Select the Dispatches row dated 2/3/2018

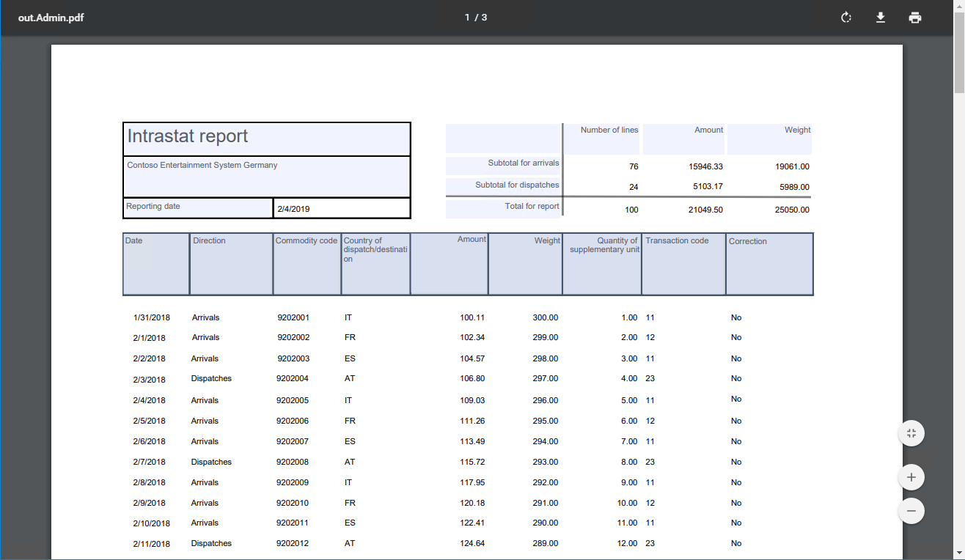[x=210, y=378]
